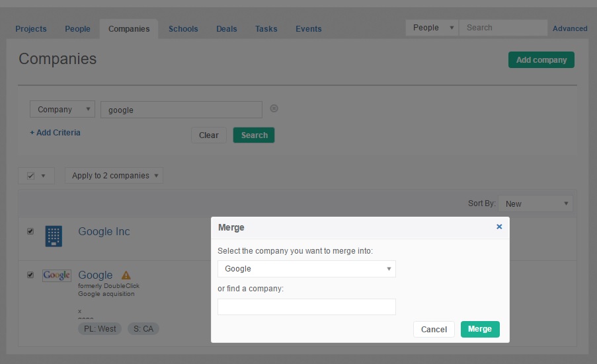Toggle the Google Inc checkbox
Viewport: 597px width, 364px height.
click(x=30, y=231)
